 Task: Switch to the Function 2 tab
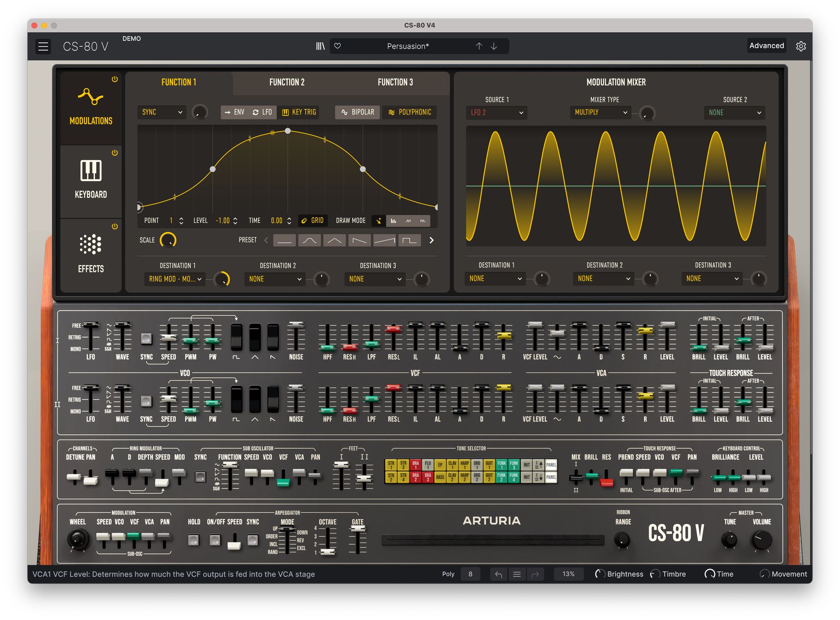pyautogui.click(x=287, y=82)
